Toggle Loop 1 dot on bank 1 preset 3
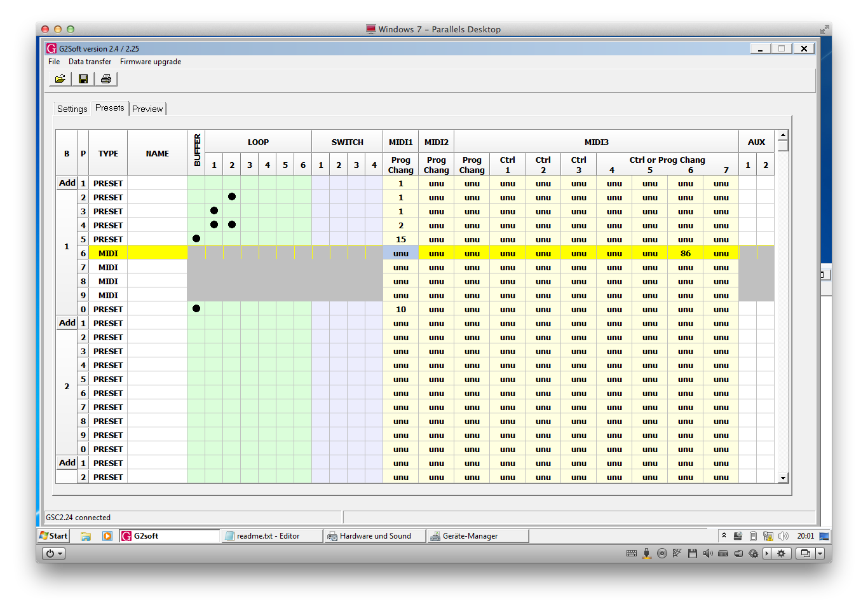Viewport: 868px width, 613px height. click(x=214, y=211)
